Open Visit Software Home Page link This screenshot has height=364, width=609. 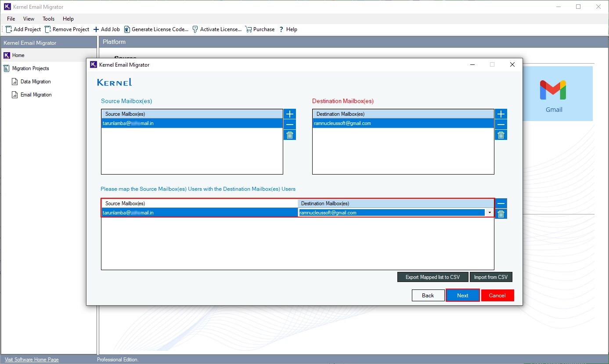[x=32, y=360]
